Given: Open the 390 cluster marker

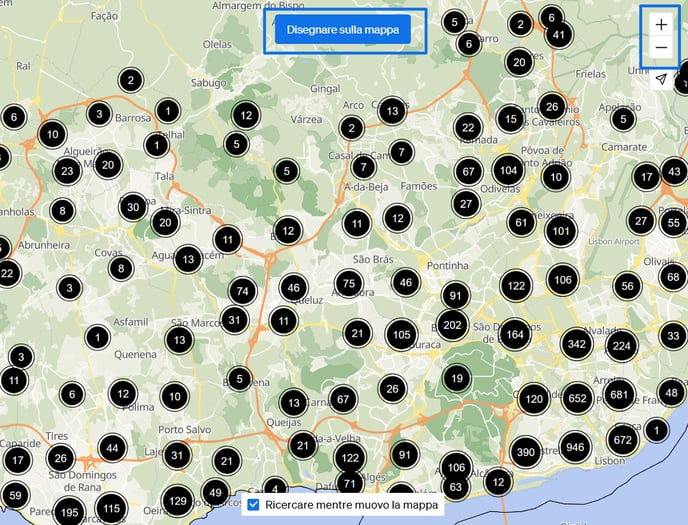Looking at the screenshot, I should [526, 452].
